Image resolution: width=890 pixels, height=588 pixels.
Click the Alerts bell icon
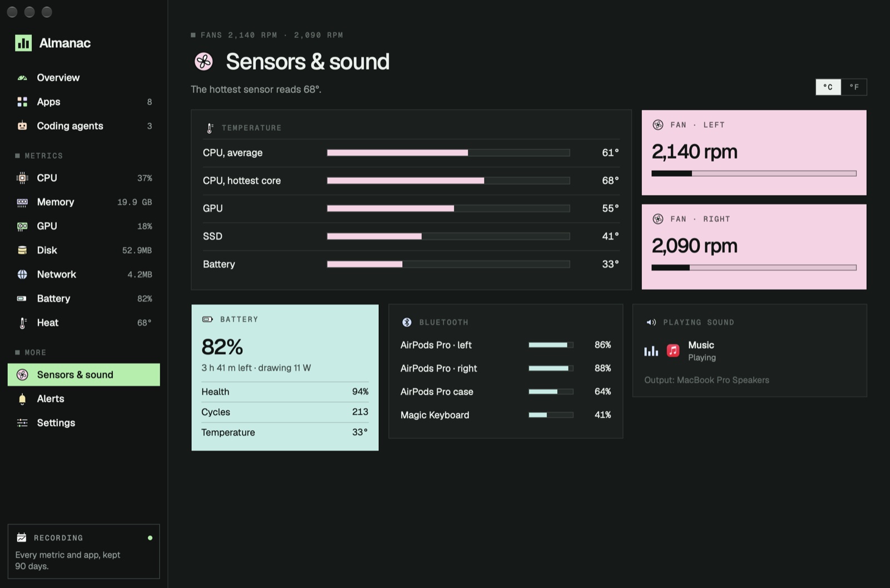(x=22, y=399)
